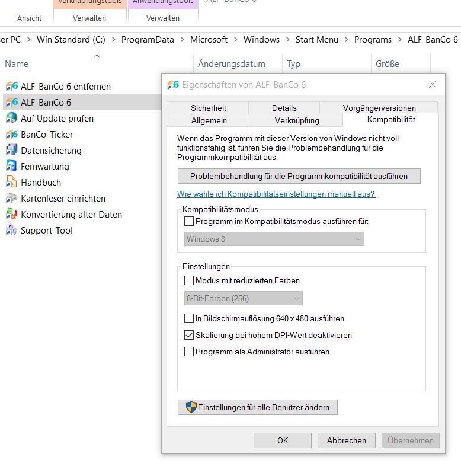Click Microsoft in address breadcrumb

click(209, 40)
